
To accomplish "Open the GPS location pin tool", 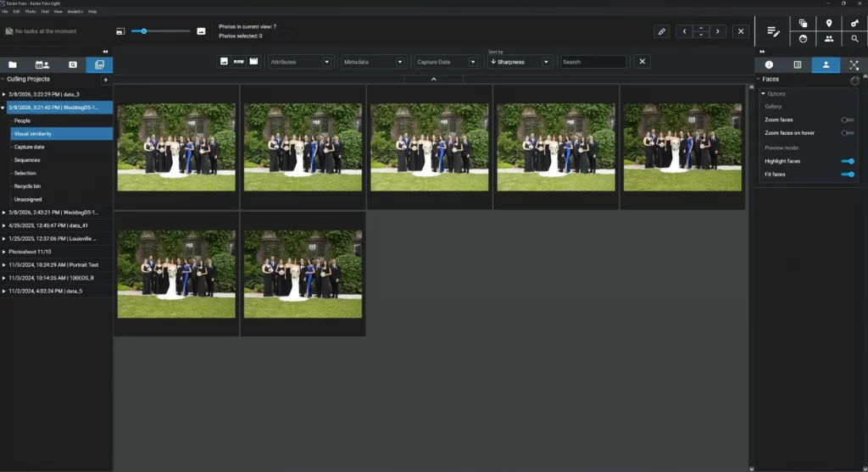I will (x=828, y=24).
